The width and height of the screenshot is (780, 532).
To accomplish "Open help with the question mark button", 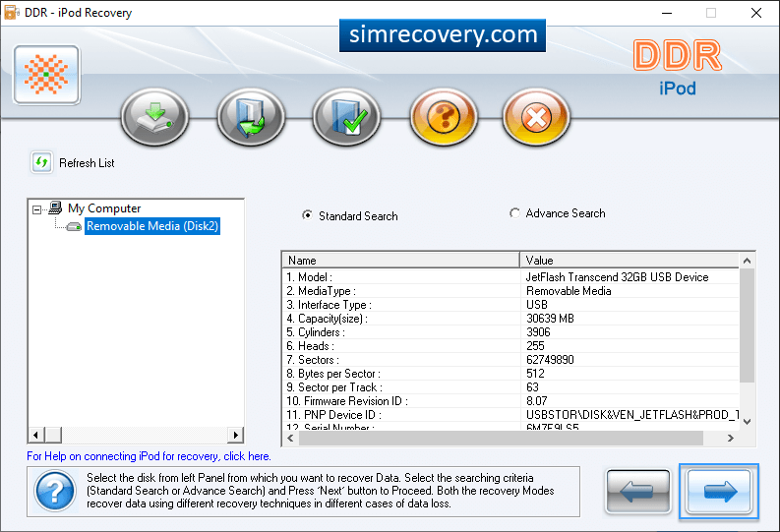I will (444, 117).
